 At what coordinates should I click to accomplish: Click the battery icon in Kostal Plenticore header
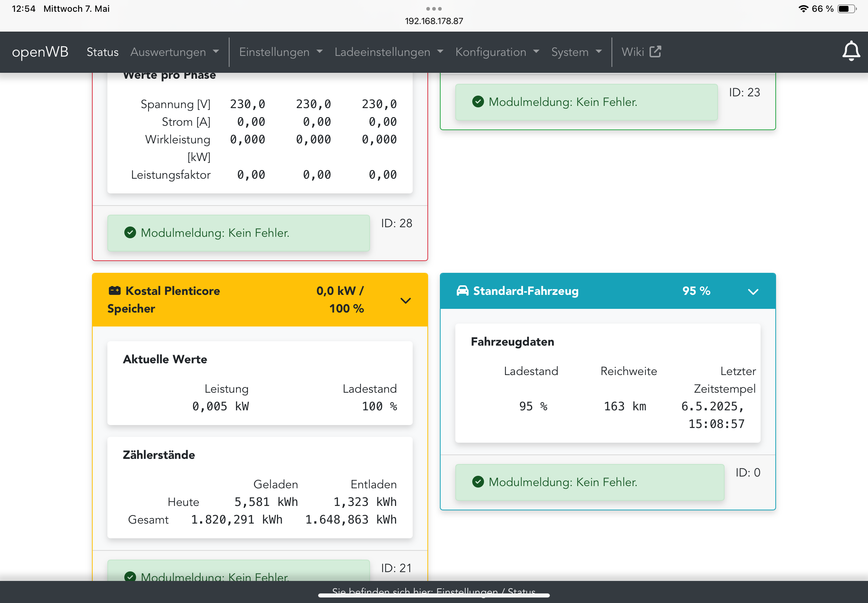click(x=114, y=290)
